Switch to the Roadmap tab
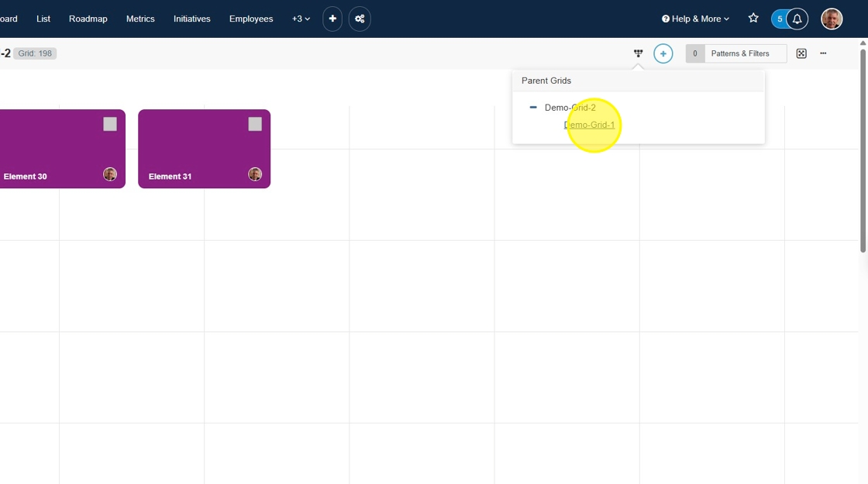The image size is (868, 484). click(88, 19)
